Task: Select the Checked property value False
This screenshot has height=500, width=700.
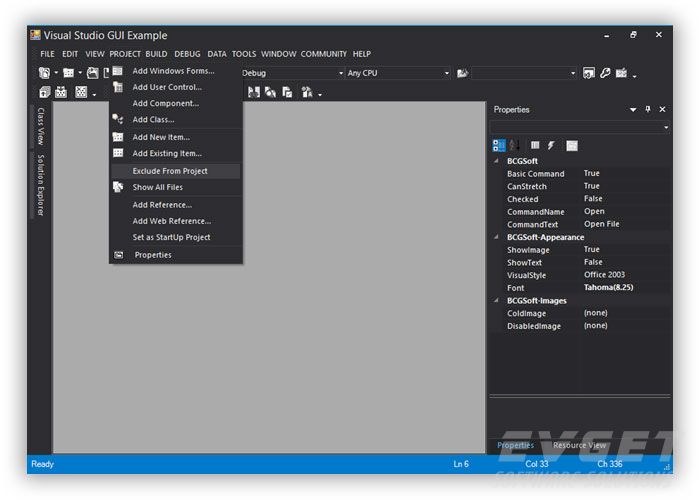Action: [x=593, y=199]
